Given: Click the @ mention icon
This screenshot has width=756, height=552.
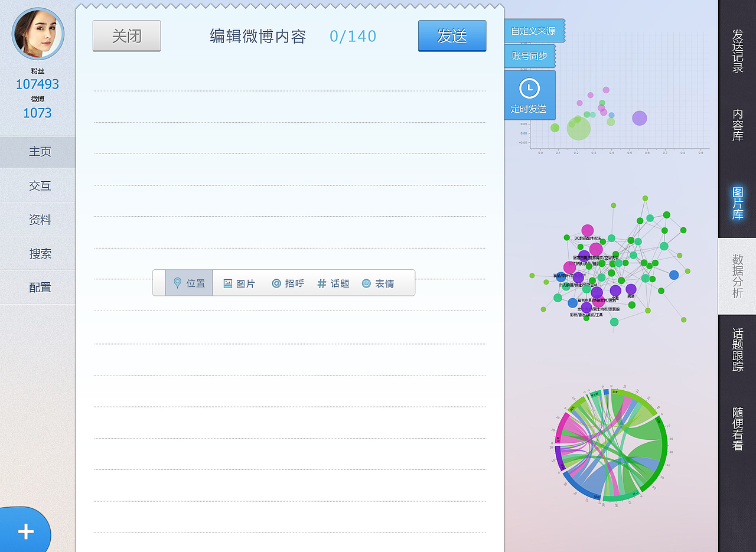Looking at the screenshot, I should coord(276,283).
